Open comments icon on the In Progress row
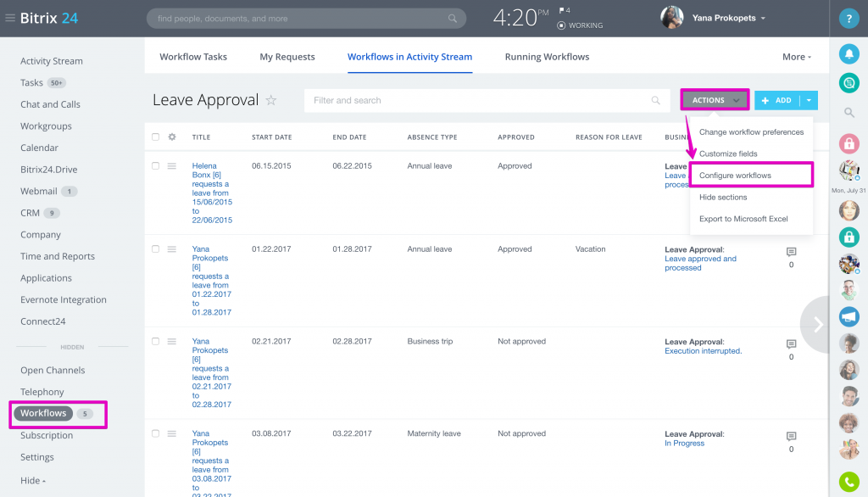Image resolution: width=868 pixels, height=497 pixels. coord(791,437)
